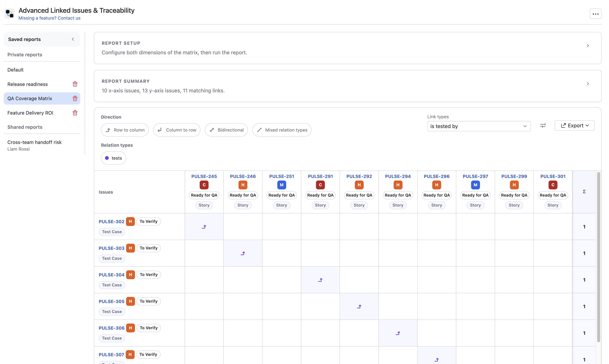Viewport: 609px width, 364px height.
Task: Open the Cross-team handoff risk shared report
Action: (34, 142)
